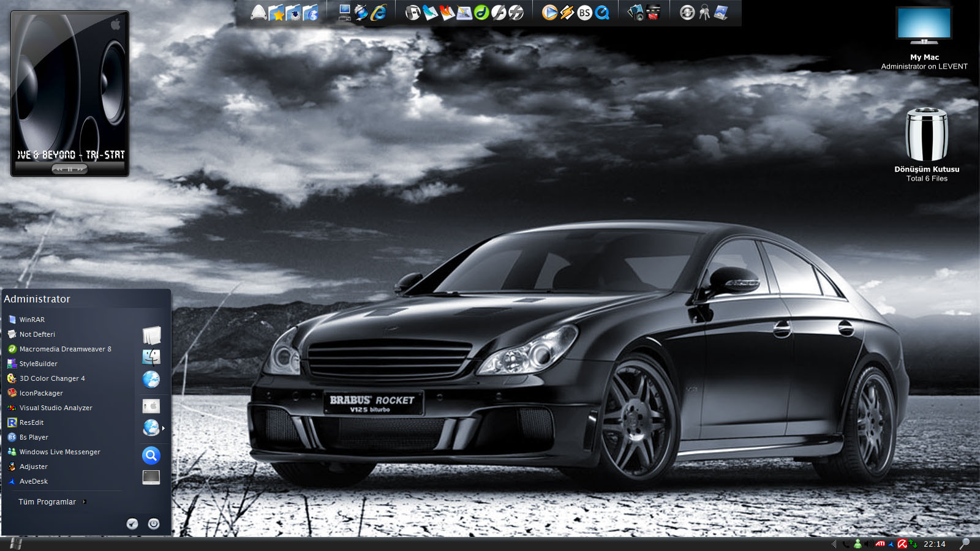Click the Start button on taskbar
Screen dimensions: 980x551
16,544
